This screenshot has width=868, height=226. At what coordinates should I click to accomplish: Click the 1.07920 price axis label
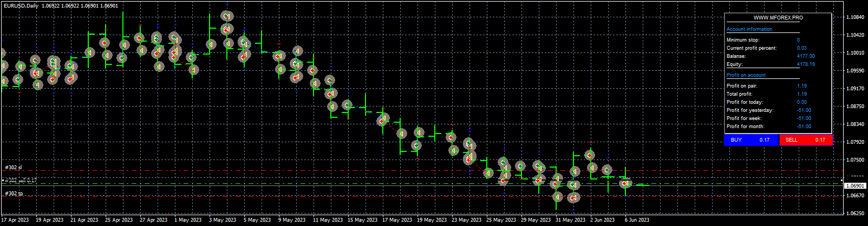pos(855,142)
